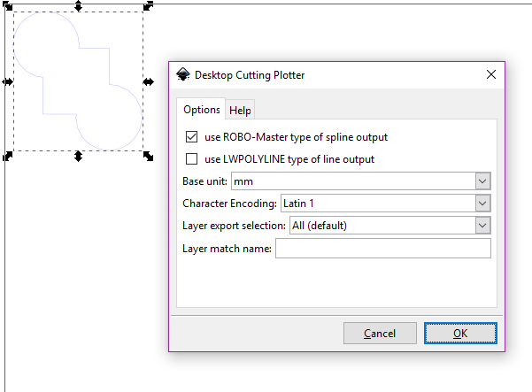Uncheck use ROBO-Master type of spline output
Image resolution: width=532 pixels, height=392 pixels.
point(192,137)
